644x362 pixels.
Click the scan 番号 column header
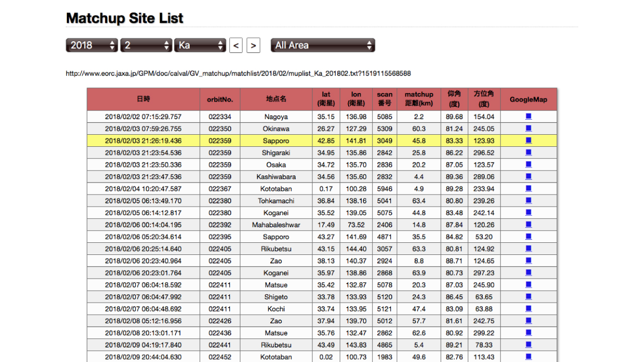[x=385, y=100]
